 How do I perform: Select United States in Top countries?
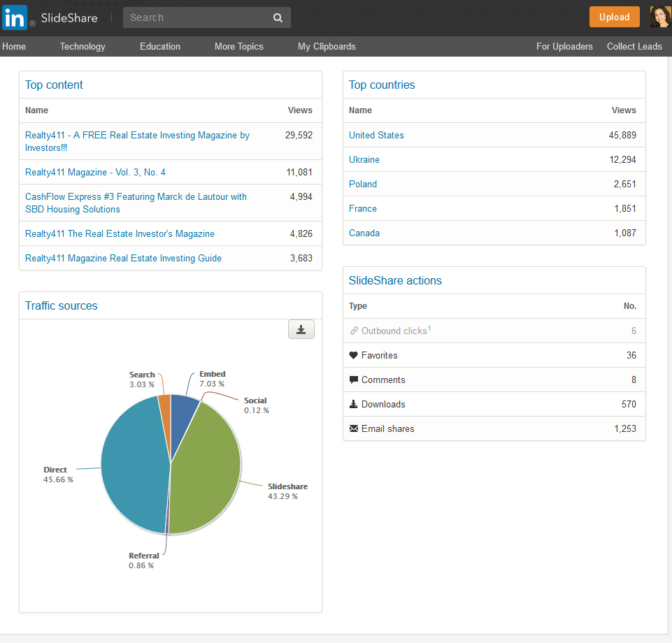[x=376, y=136]
